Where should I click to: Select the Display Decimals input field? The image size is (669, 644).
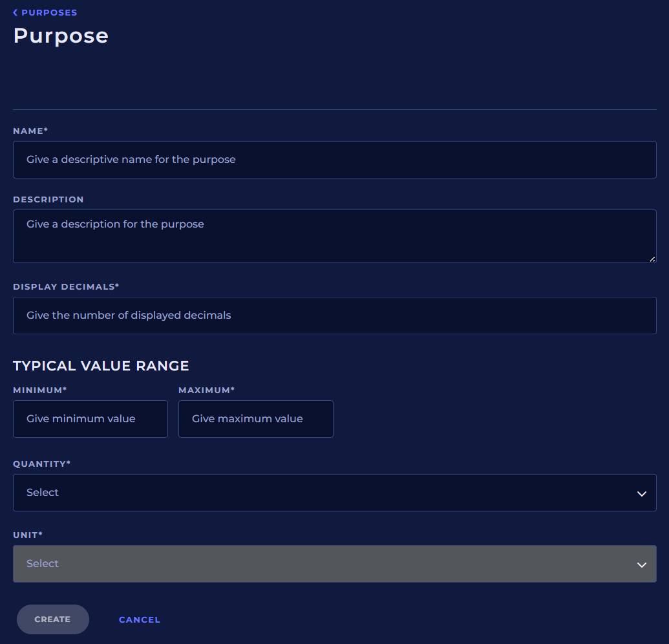334,316
